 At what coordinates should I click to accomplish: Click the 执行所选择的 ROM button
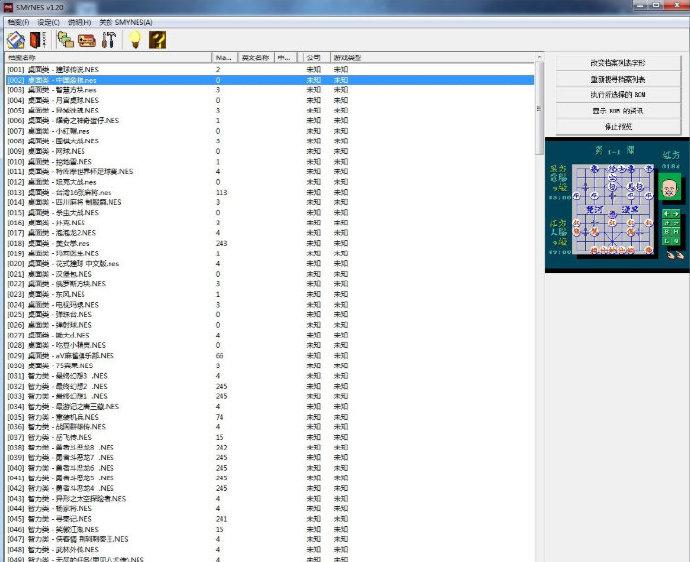tap(618, 95)
